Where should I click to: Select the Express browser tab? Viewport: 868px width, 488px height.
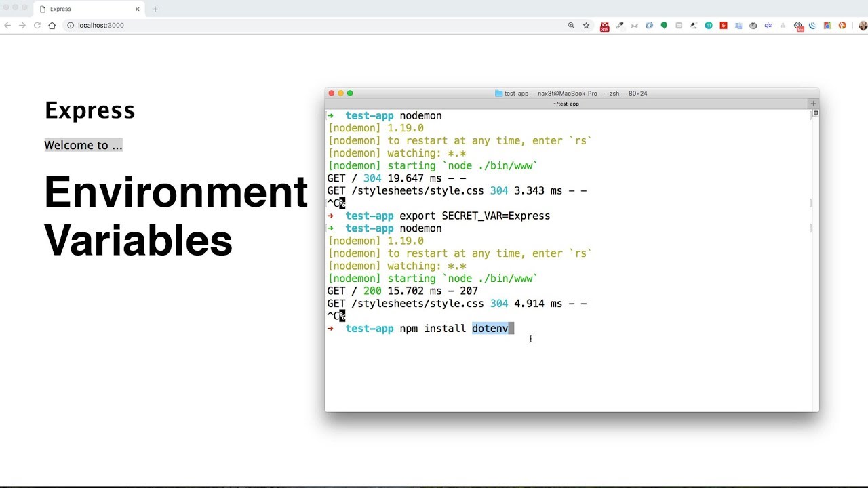point(88,9)
